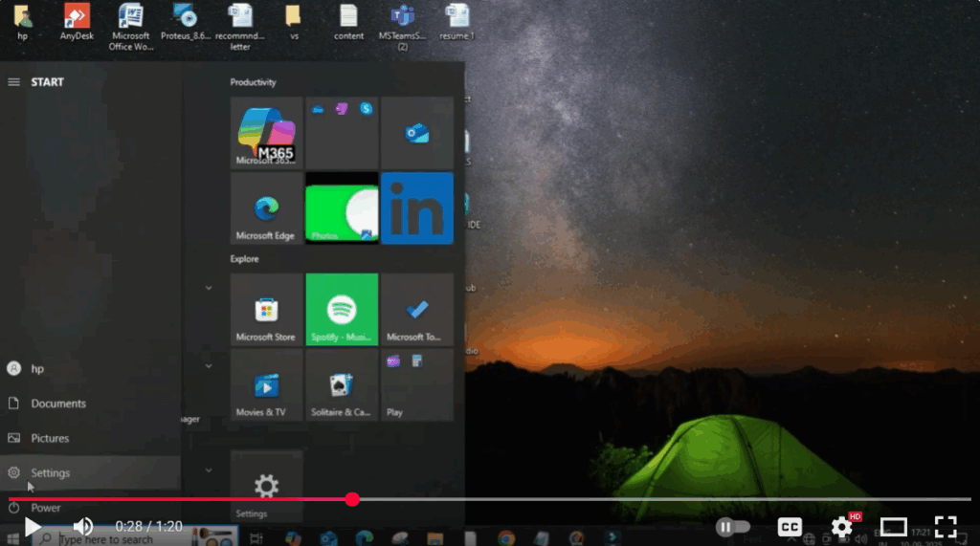Open Documents from the Start sidebar
The width and height of the screenshot is (980, 546).
(x=91, y=404)
